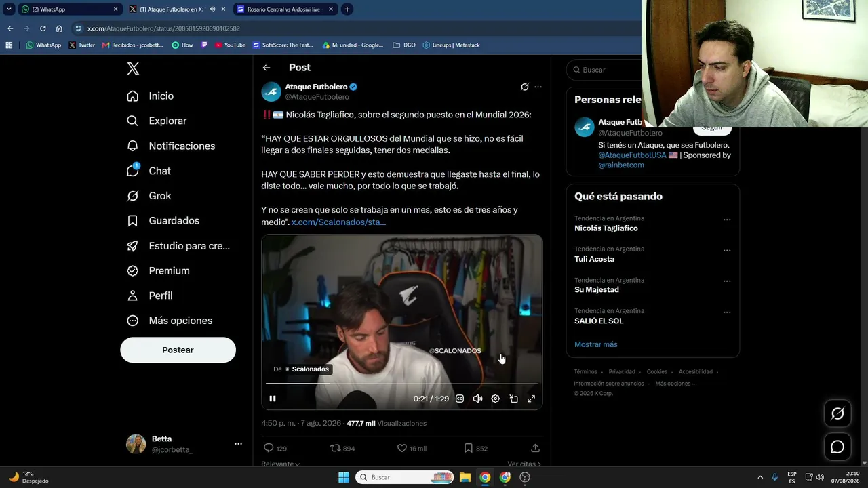This screenshot has height=488, width=868.
Task: Repost the tweet with 894 reposts
Action: tap(335, 448)
